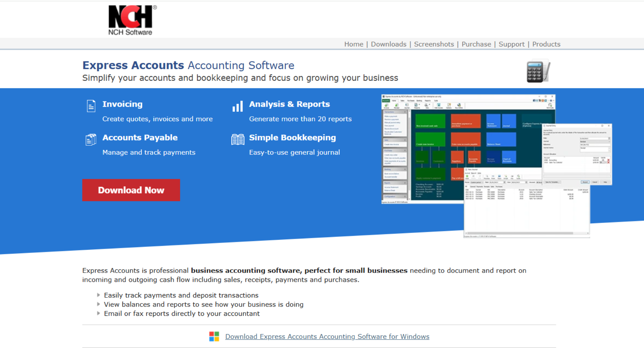Click Download Express Accounts for Windows link
This screenshot has height=348, width=644.
pos(327,336)
